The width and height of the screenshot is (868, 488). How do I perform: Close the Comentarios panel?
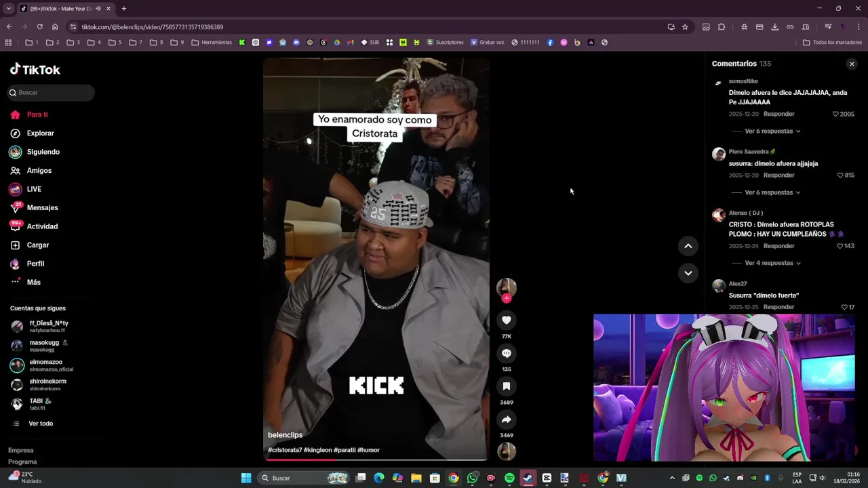coord(852,64)
